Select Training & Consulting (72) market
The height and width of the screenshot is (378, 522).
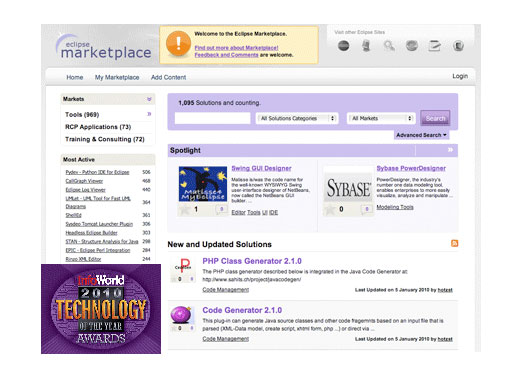pos(105,139)
